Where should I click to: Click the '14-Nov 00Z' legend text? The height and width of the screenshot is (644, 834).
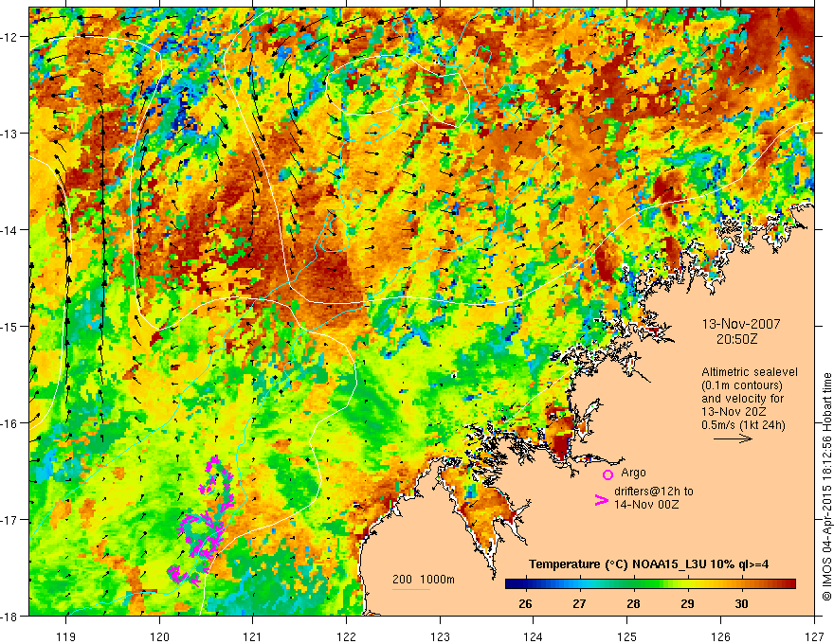pos(646,505)
